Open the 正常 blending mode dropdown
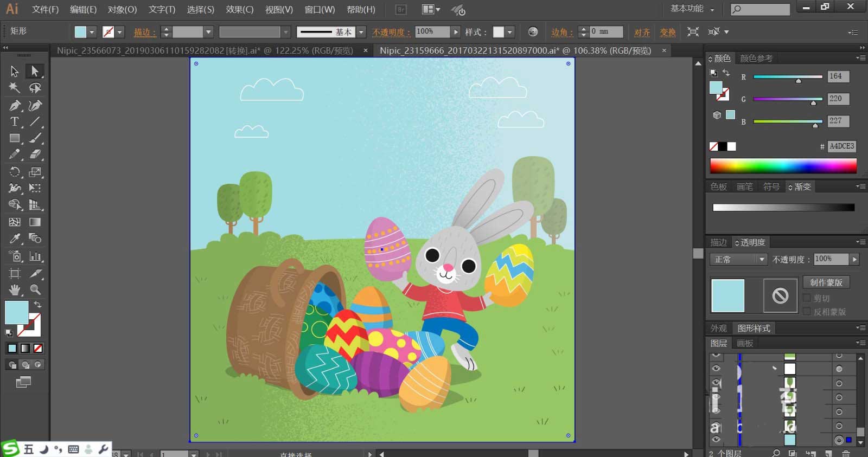Image resolution: width=868 pixels, height=457 pixels. click(738, 260)
